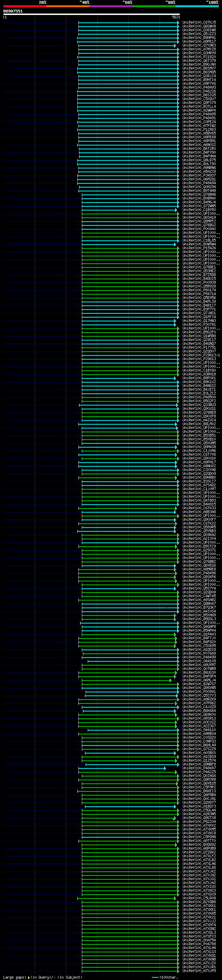Select hit label UniRef100_A6N0S2
The image size is (222, 980).
tap(199, 145)
